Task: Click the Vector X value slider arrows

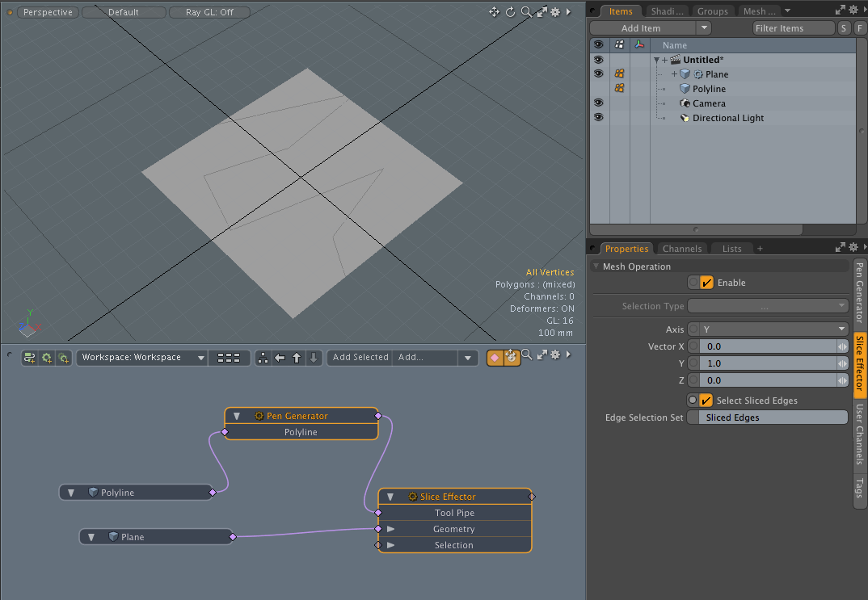Action: click(x=841, y=346)
